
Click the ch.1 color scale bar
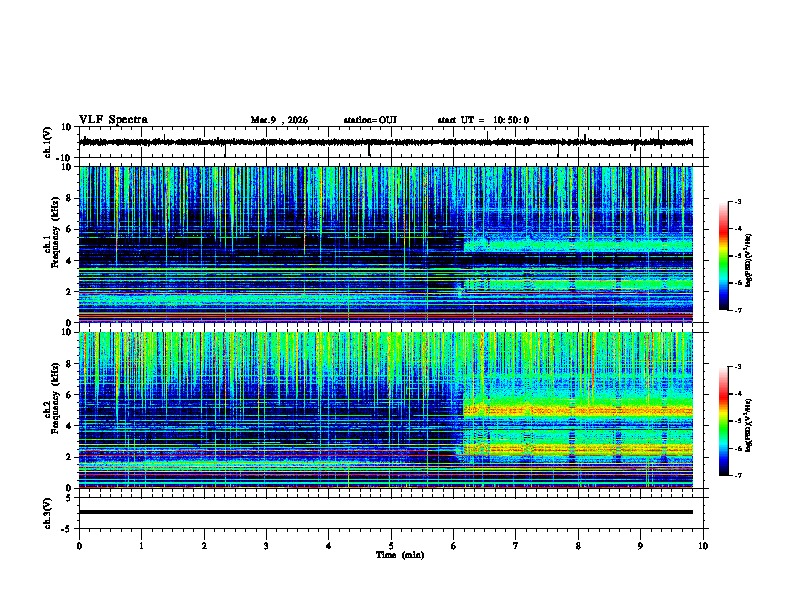click(x=723, y=256)
